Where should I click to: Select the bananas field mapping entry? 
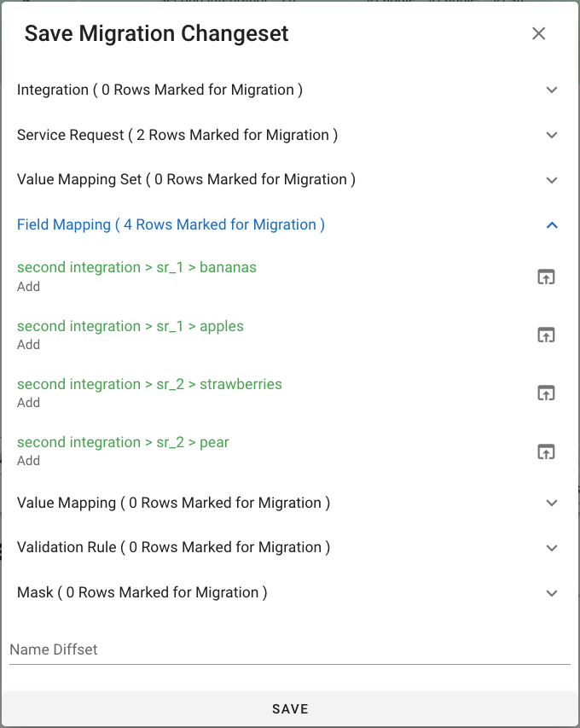pos(136,268)
